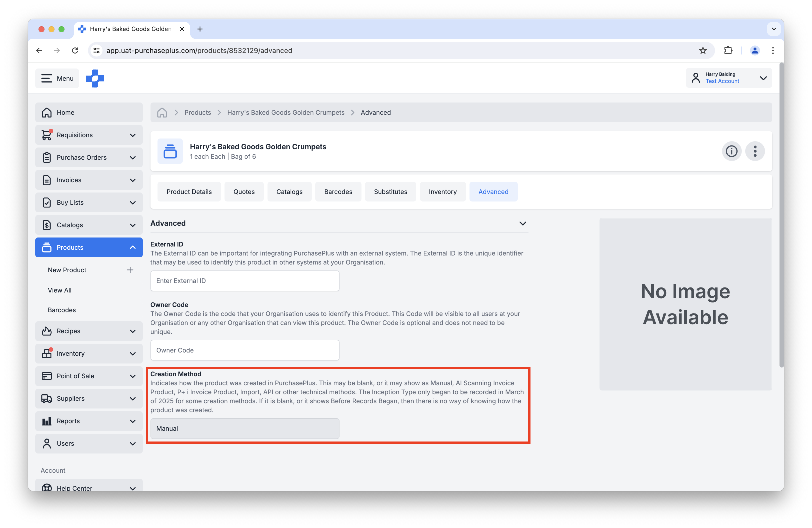Open the browser extensions puzzle icon
The image size is (812, 528).
click(x=728, y=50)
